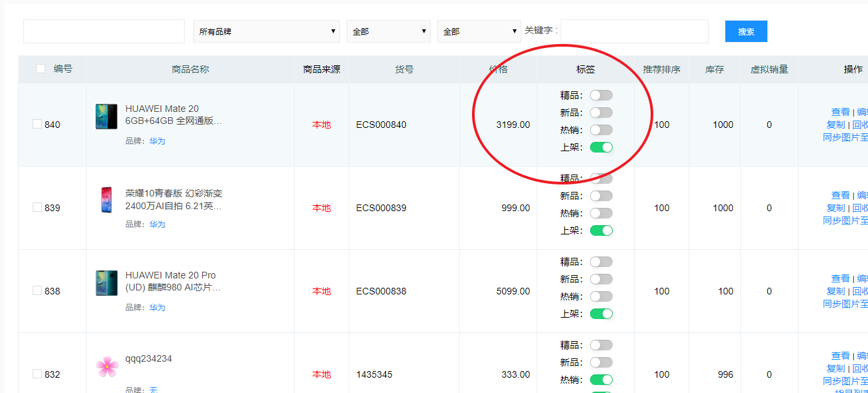Image resolution: width=868 pixels, height=393 pixels.
Task: Click the product name qqq234234
Action: pos(149,358)
